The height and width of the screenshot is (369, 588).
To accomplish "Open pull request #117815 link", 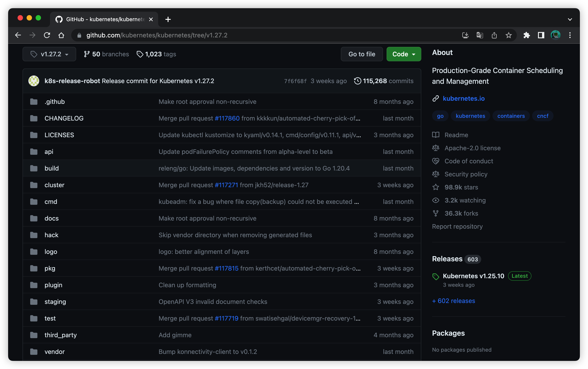I will pos(226,268).
